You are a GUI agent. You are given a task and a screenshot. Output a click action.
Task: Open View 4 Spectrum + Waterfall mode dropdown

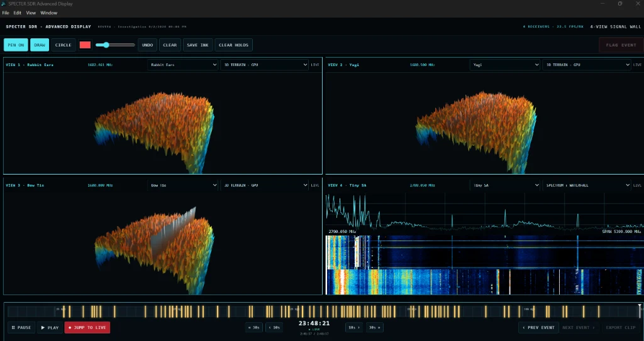(x=587, y=185)
